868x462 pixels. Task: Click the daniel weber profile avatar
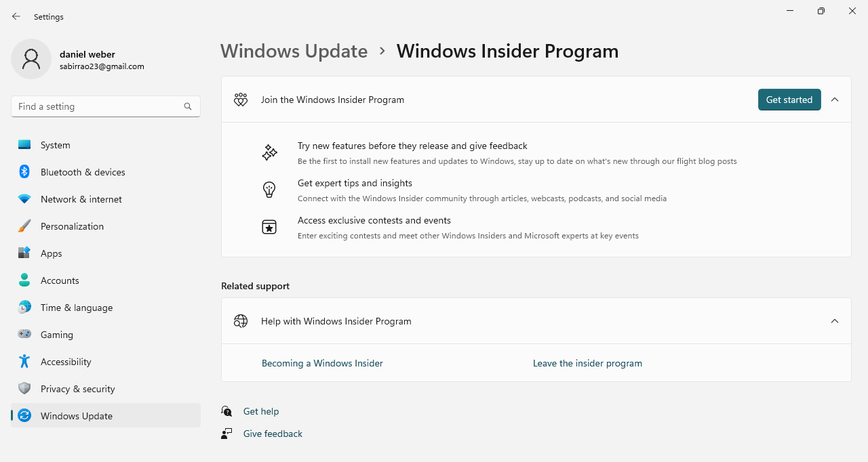click(x=31, y=59)
